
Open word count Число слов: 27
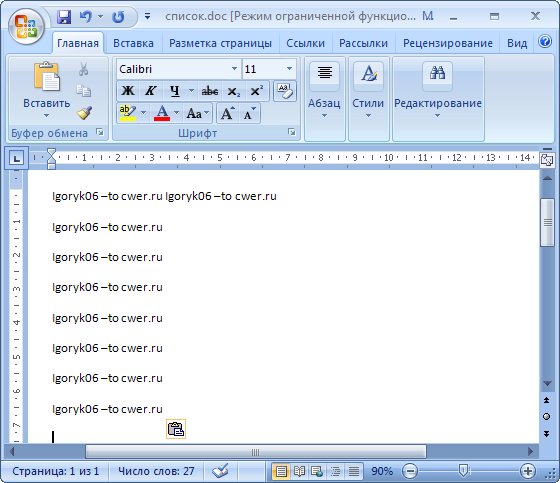(x=156, y=471)
